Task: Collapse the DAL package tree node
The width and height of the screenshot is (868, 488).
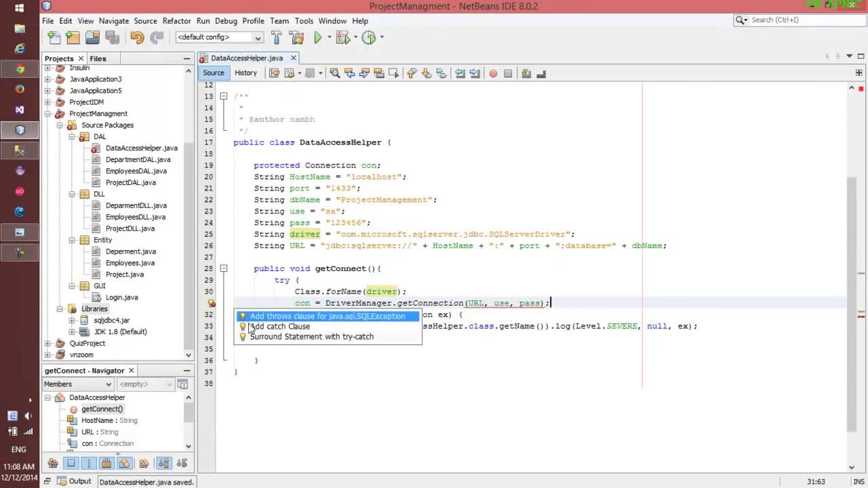Action: point(73,137)
